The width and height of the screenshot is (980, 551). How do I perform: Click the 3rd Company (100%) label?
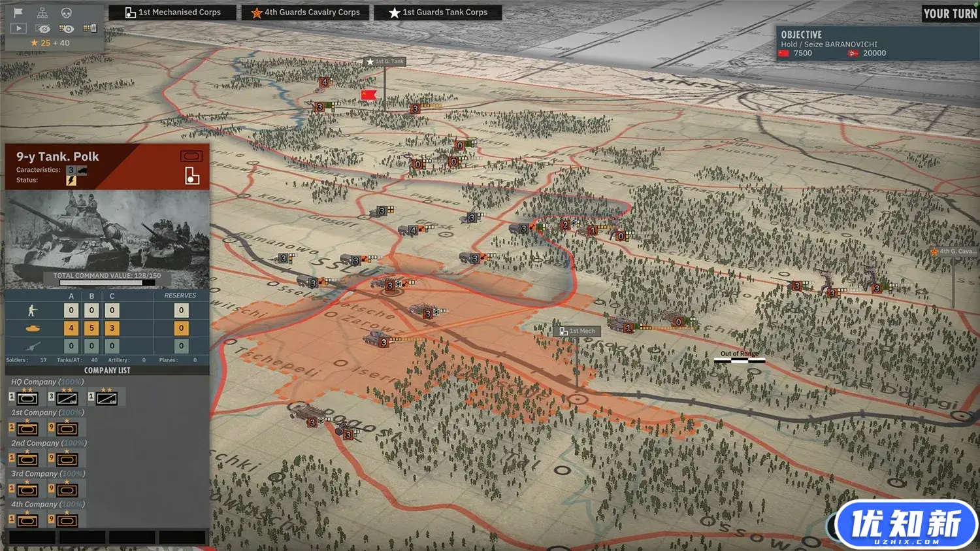click(x=48, y=473)
